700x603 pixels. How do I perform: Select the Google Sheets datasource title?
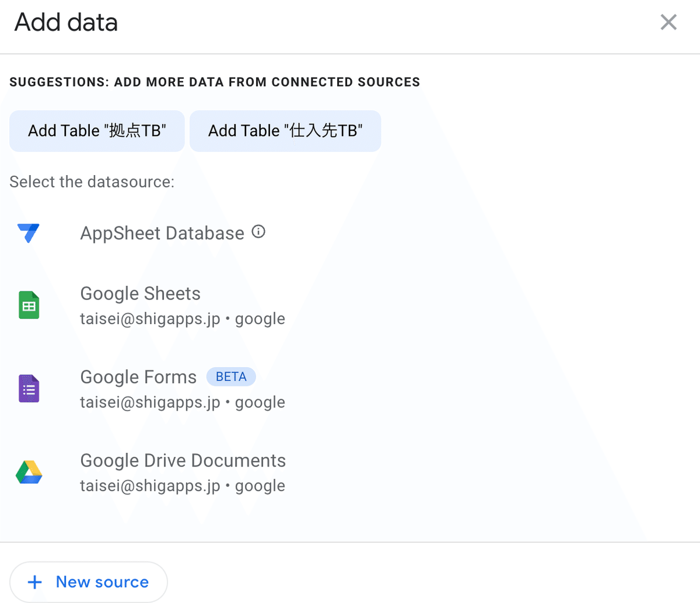pyautogui.click(x=140, y=294)
